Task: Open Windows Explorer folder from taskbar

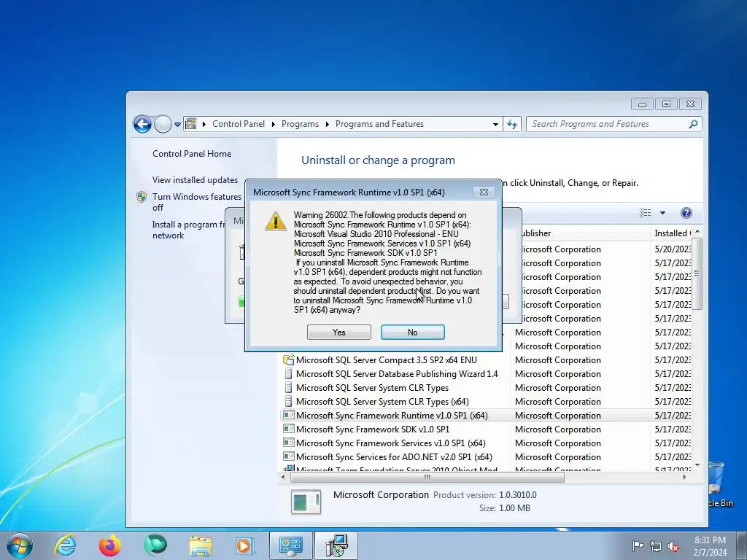Action: [201, 545]
